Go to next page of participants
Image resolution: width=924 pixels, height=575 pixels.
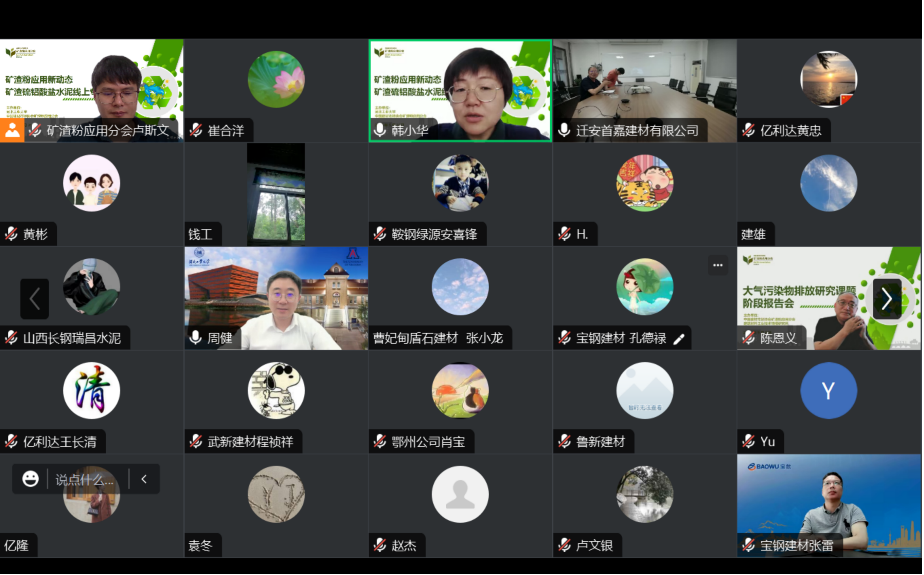pyautogui.click(x=887, y=299)
